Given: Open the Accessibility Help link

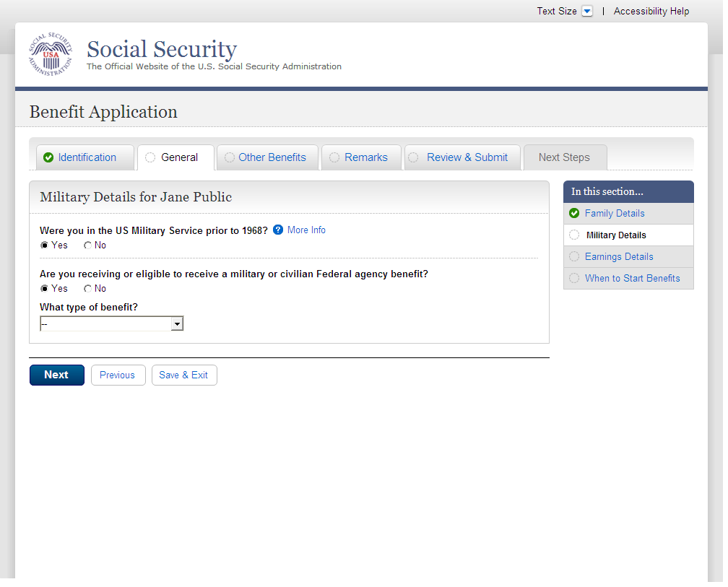Looking at the screenshot, I should point(651,12).
